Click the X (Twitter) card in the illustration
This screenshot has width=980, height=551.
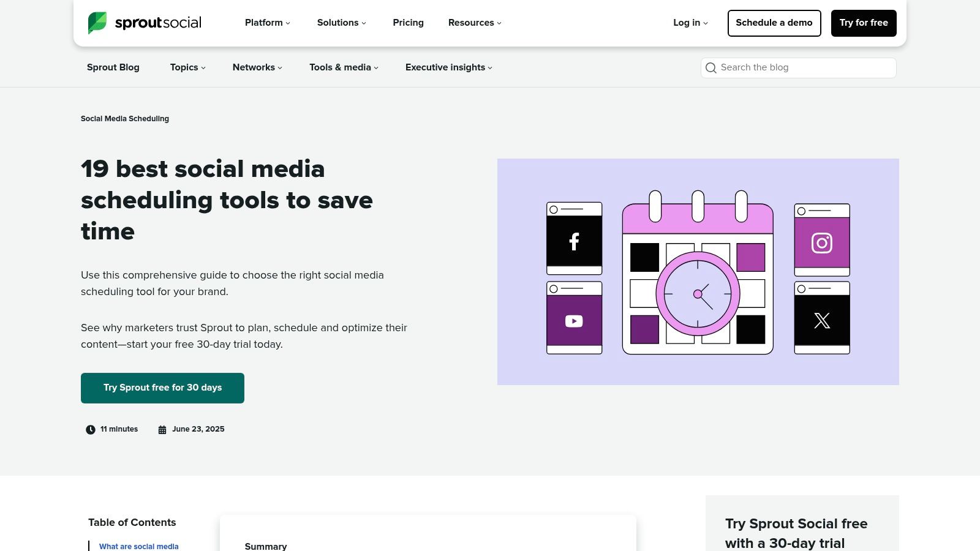pos(822,318)
